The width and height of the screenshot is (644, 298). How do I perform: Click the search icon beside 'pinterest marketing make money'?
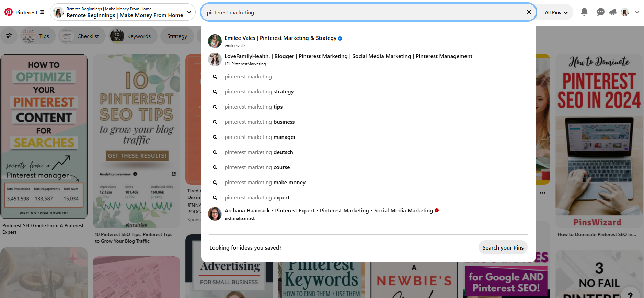pyautogui.click(x=215, y=183)
